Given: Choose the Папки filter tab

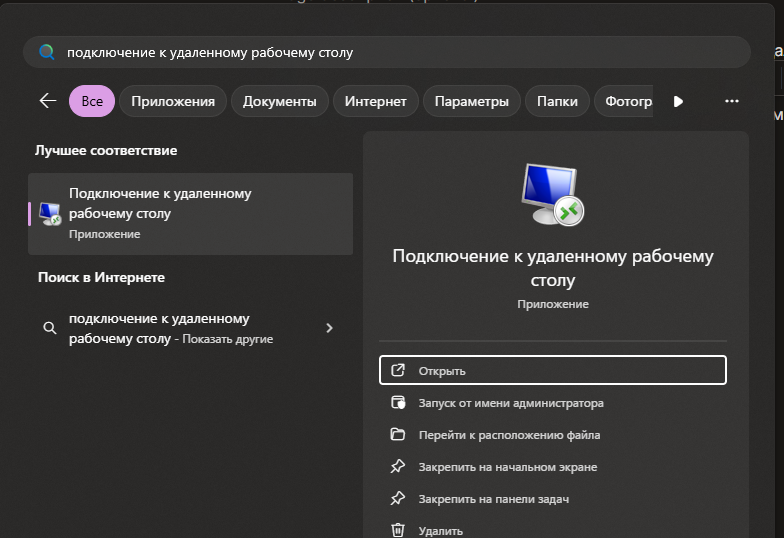Looking at the screenshot, I should (557, 101).
